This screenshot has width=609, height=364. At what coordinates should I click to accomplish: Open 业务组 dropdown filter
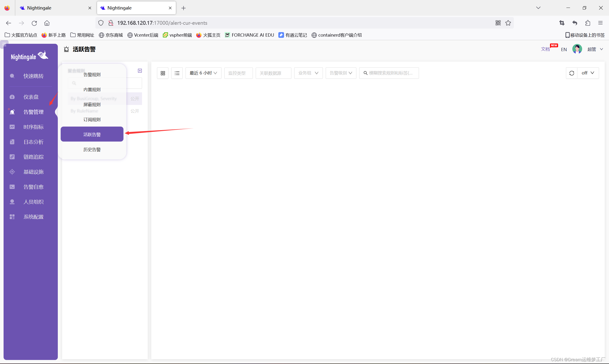pos(308,73)
